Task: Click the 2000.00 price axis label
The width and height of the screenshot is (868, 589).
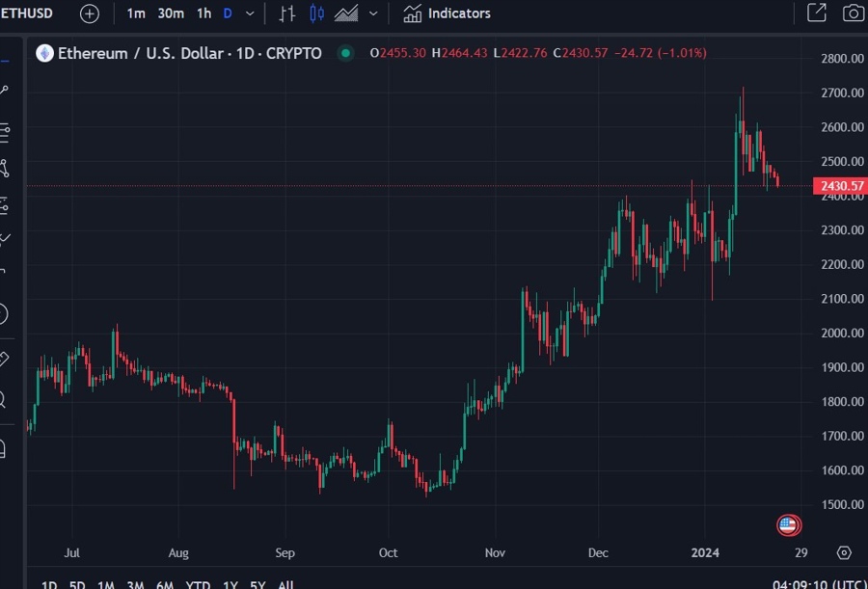Action: click(843, 333)
